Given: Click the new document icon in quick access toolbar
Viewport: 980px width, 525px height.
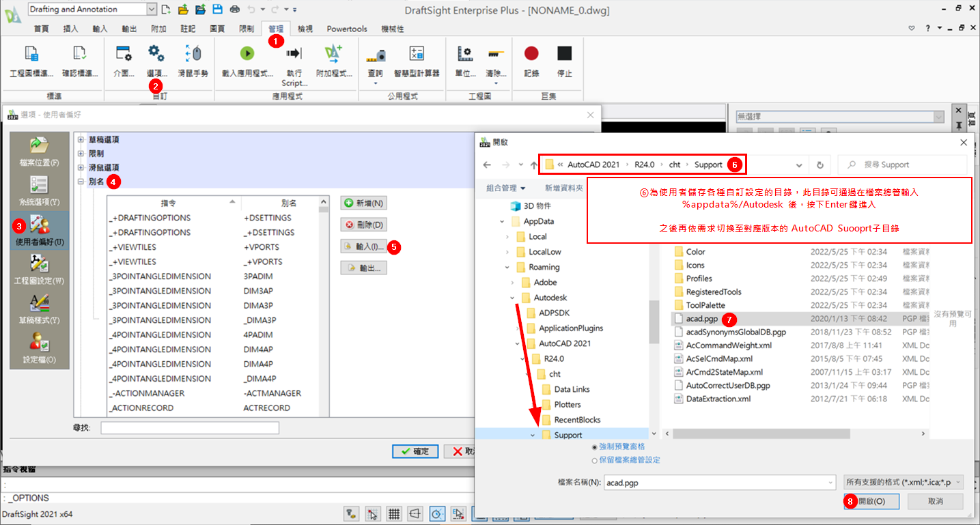Looking at the screenshot, I should tap(166, 9).
